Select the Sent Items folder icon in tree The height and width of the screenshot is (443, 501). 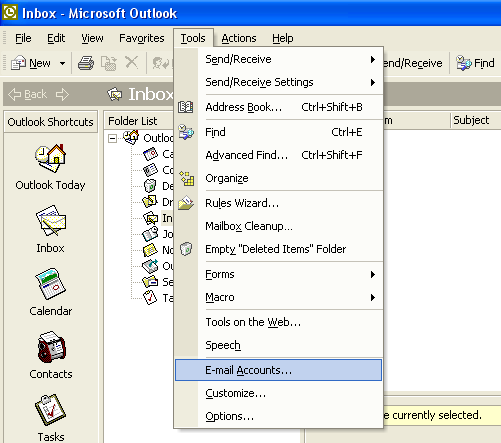click(x=150, y=282)
